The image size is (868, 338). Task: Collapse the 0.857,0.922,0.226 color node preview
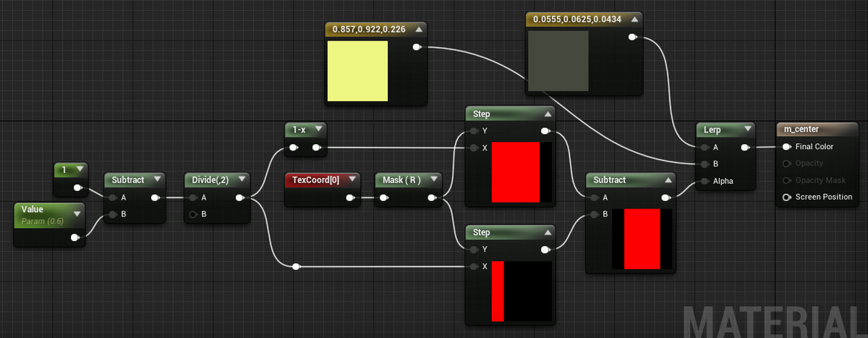click(419, 30)
